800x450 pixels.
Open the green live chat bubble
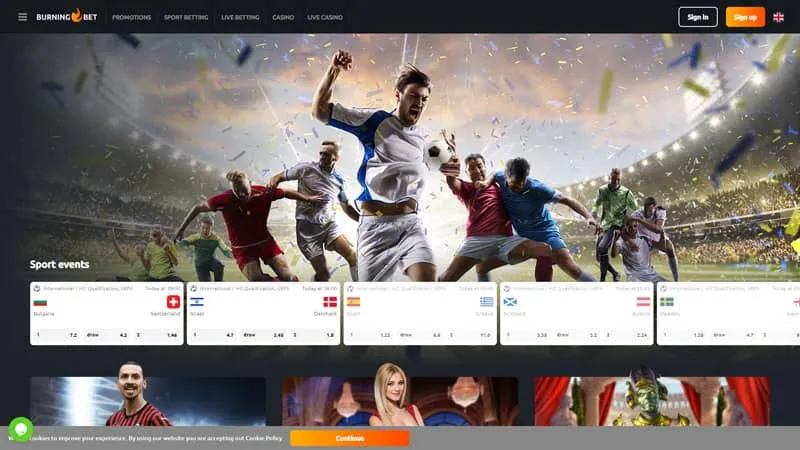pos(20,430)
